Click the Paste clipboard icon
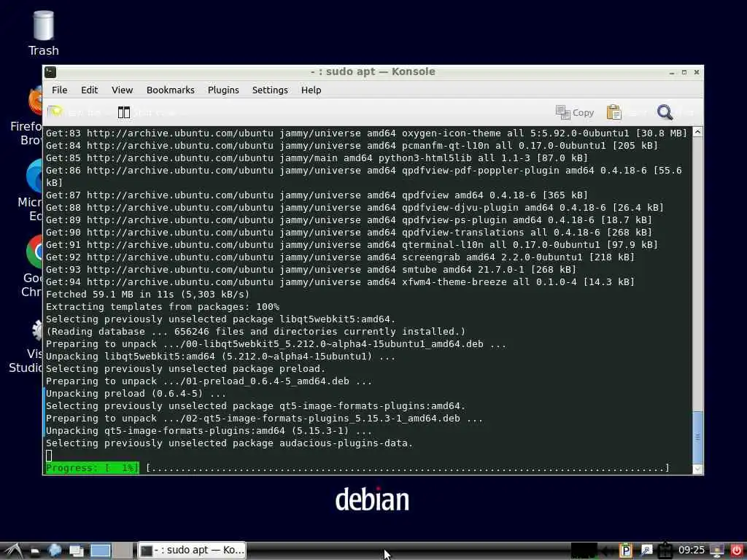The width and height of the screenshot is (747, 560). pos(614,112)
